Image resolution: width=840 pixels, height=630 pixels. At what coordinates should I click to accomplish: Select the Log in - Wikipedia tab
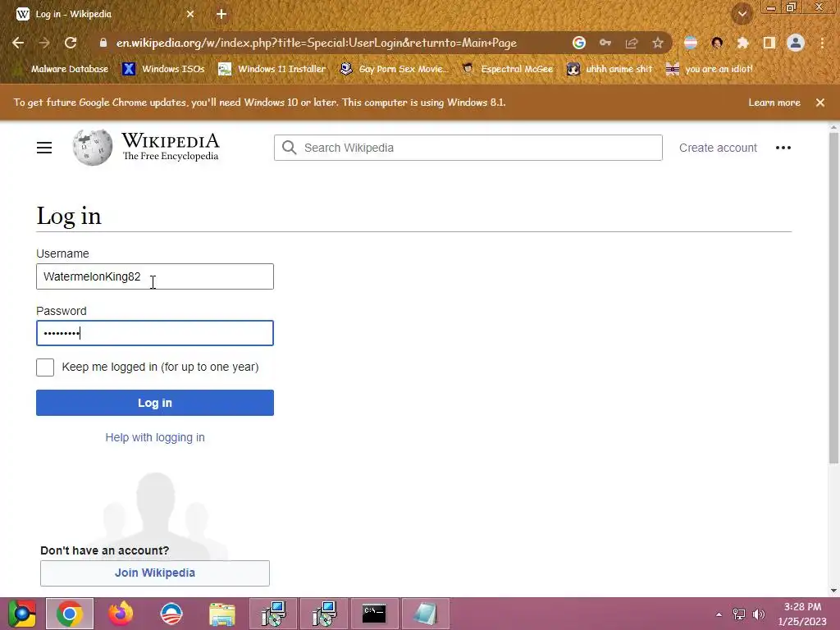(x=106, y=14)
